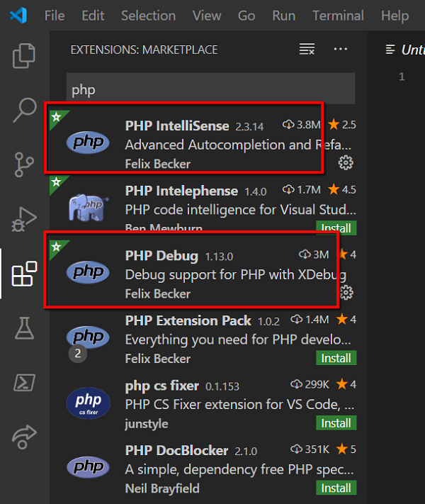Switch to the Untitled editor tab

click(405, 50)
